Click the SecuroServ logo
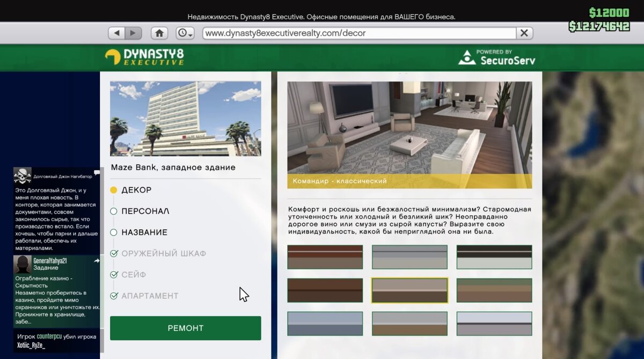 point(496,57)
